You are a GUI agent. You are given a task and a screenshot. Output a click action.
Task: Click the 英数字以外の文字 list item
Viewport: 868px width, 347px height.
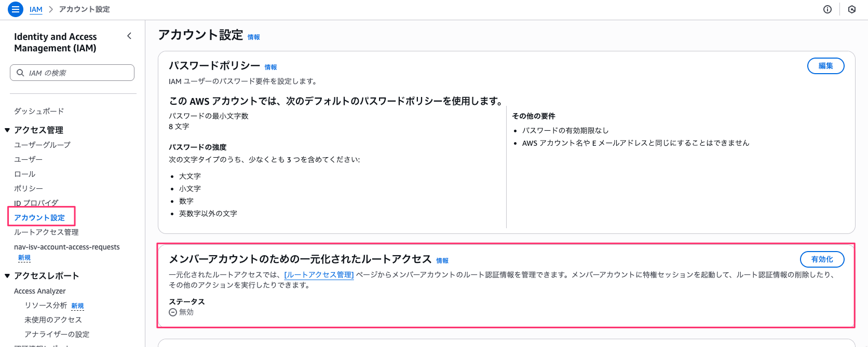(208, 214)
